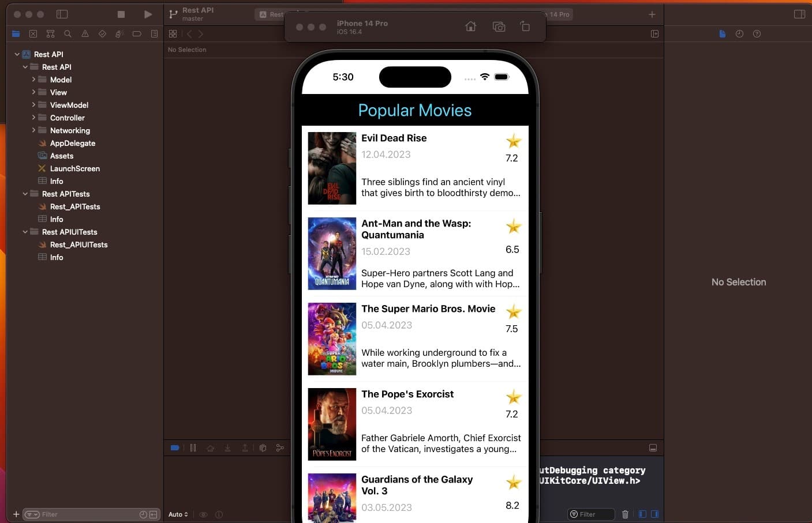
Task: Step into in the debug bar
Action: (227, 447)
